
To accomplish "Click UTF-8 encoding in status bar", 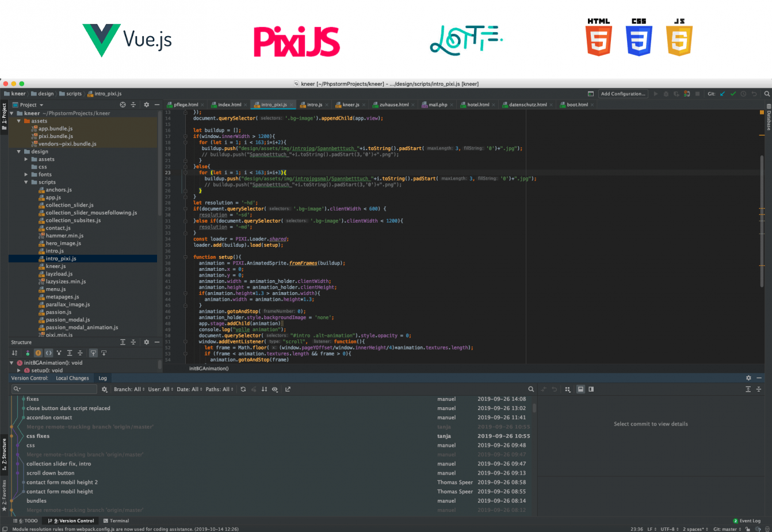I will (x=669, y=529).
